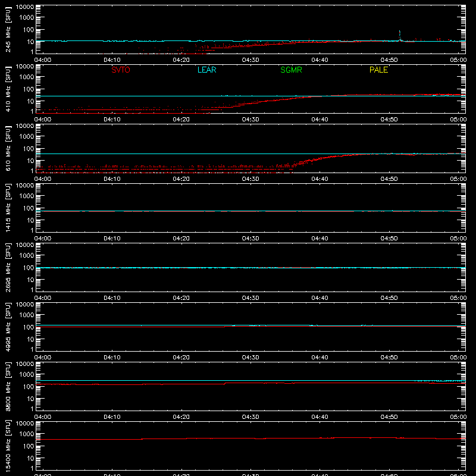Select the 245 MHz [SFU] axis title
476x476 pixels.
(x=8, y=29)
